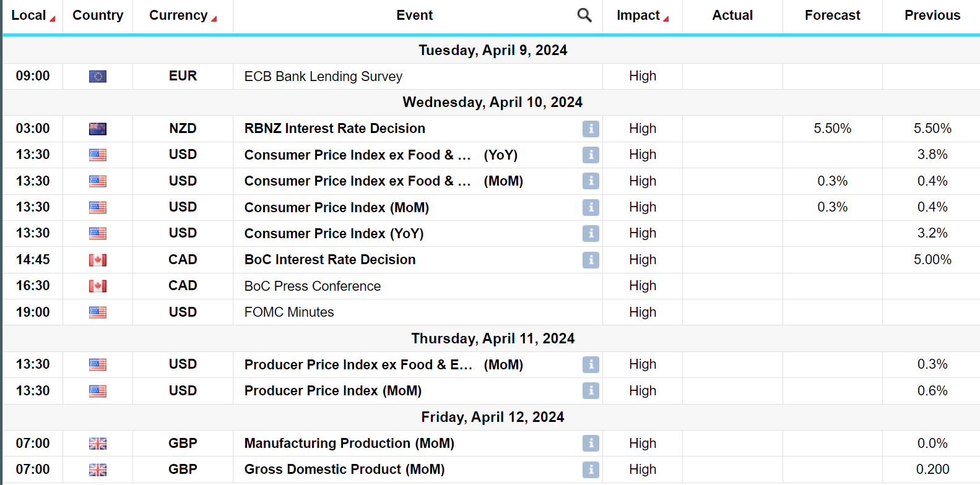Image resolution: width=980 pixels, height=485 pixels.
Task: Click the Canada flag in BoC Press Conference row
Action: point(98,286)
